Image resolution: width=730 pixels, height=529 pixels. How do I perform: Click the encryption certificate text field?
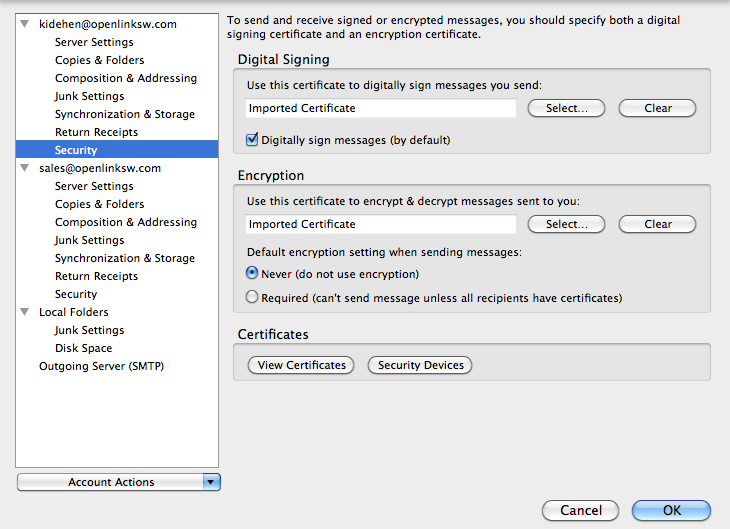[381, 224]
